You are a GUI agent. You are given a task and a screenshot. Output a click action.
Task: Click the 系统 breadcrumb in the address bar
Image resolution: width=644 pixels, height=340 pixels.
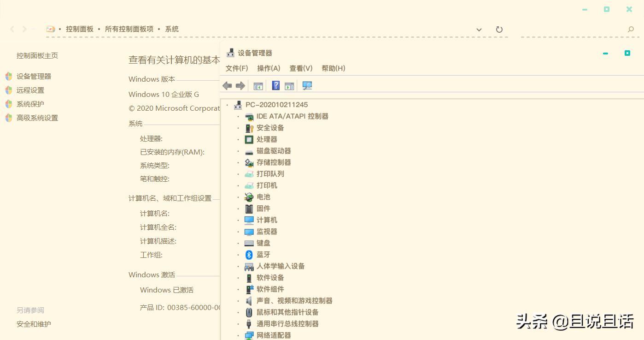coord(172,29)
